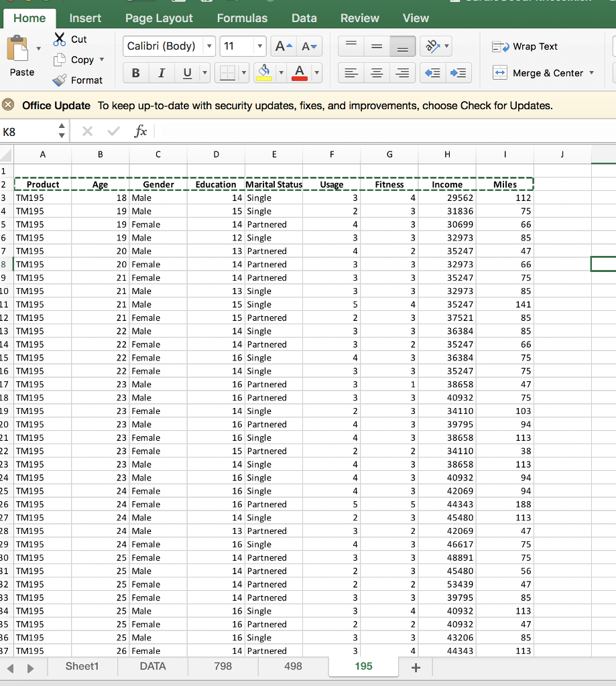Click the next sheet arrow
Screen dimensions: 616x686
tap(30, 669)
